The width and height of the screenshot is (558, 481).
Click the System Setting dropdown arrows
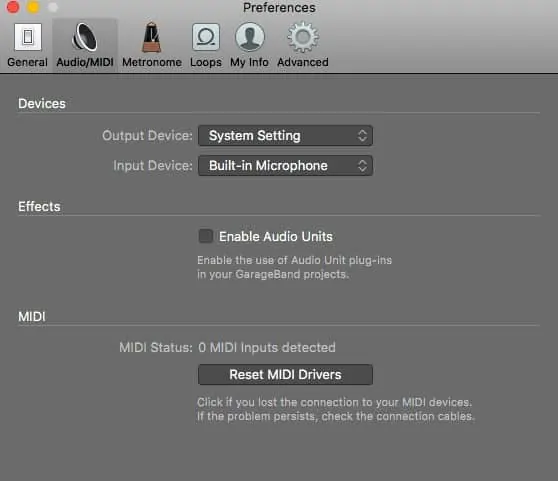(x=362, y=136)
